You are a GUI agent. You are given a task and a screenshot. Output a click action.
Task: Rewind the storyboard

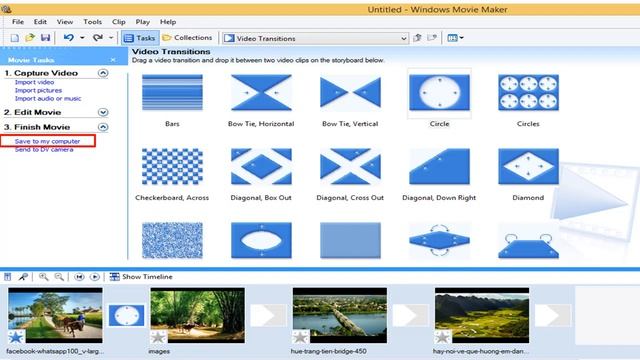pyautogui.click(x=79, y=277)
